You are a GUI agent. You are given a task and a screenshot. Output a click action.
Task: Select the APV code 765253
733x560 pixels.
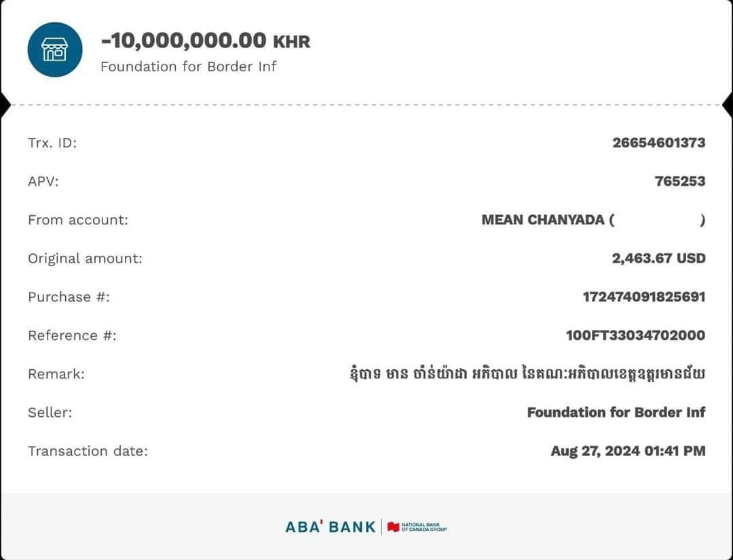679,181
